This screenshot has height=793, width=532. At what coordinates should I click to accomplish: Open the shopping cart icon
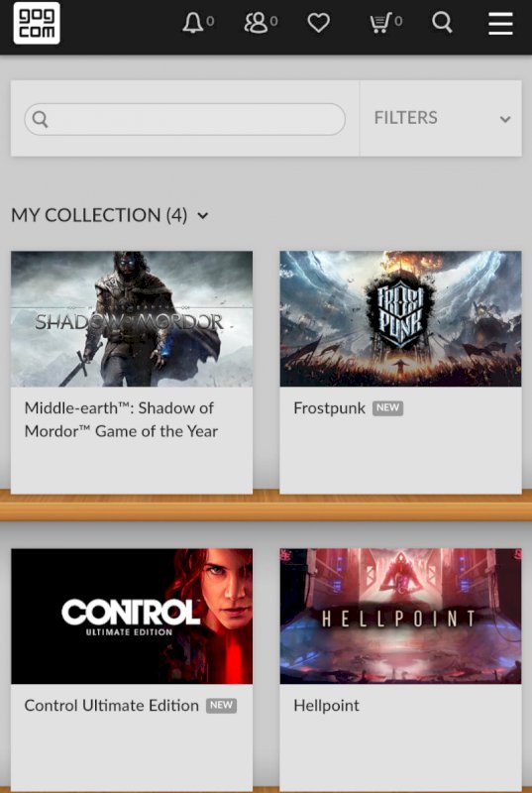(x=381, y=23)
